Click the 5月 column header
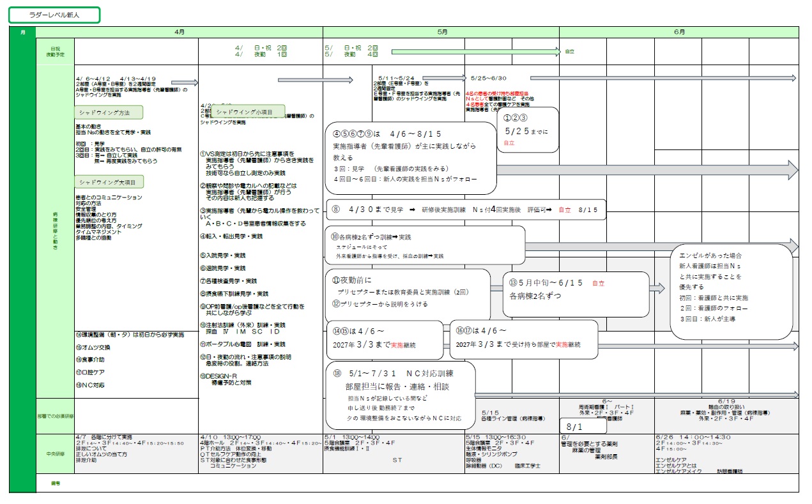This screenshot has width=812, height=504. (x=441, y=32)
